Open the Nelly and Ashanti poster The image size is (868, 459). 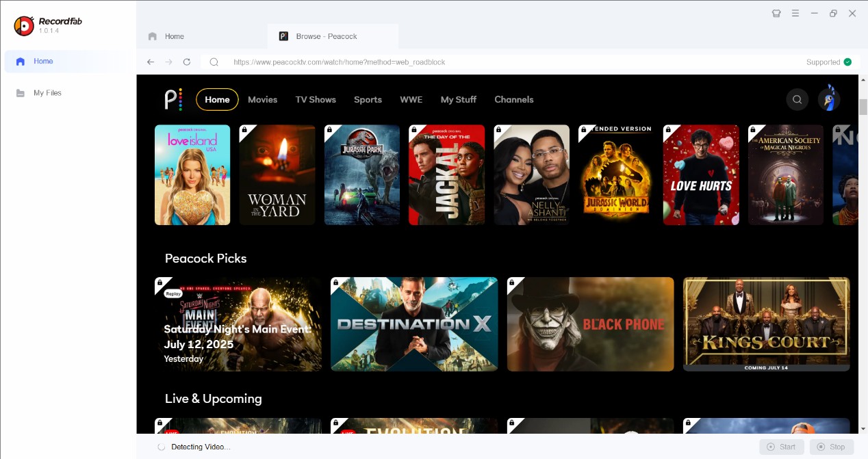click(532, 175)
